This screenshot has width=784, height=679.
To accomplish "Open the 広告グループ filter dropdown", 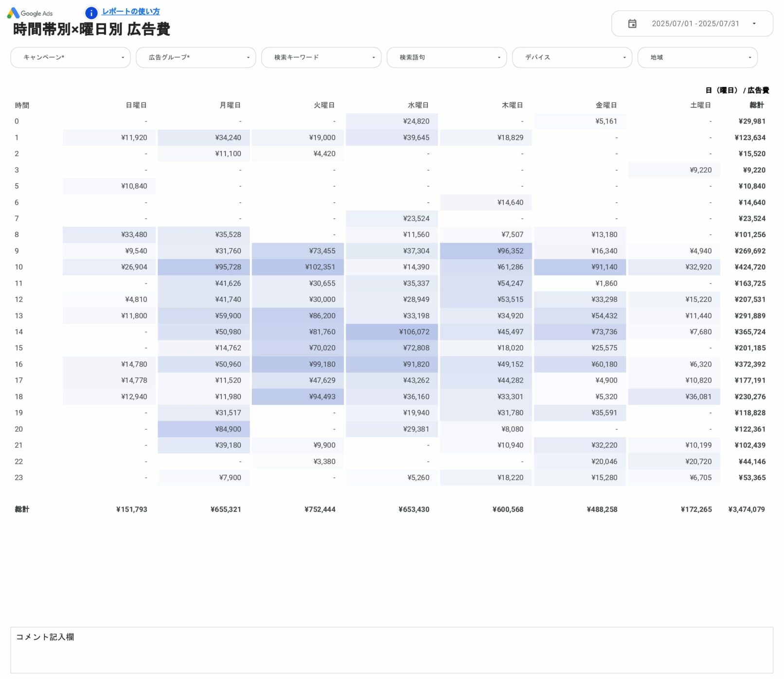I will pos(196,57).
